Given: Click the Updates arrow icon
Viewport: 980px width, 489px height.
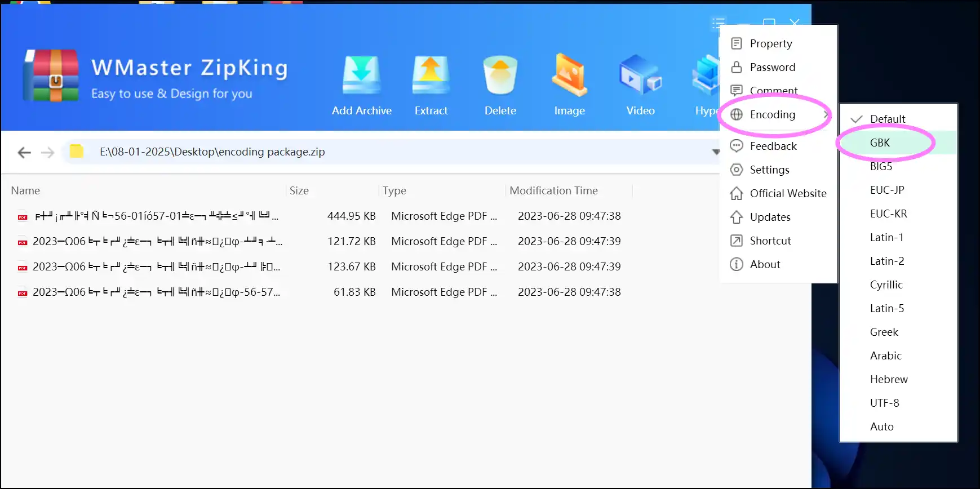Looking at the screenshot, I should click(736, 217).
